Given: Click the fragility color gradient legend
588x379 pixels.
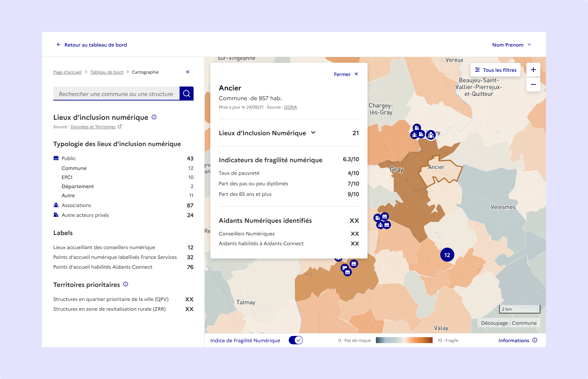Looking at the screenshot, I should pos(404,340).
